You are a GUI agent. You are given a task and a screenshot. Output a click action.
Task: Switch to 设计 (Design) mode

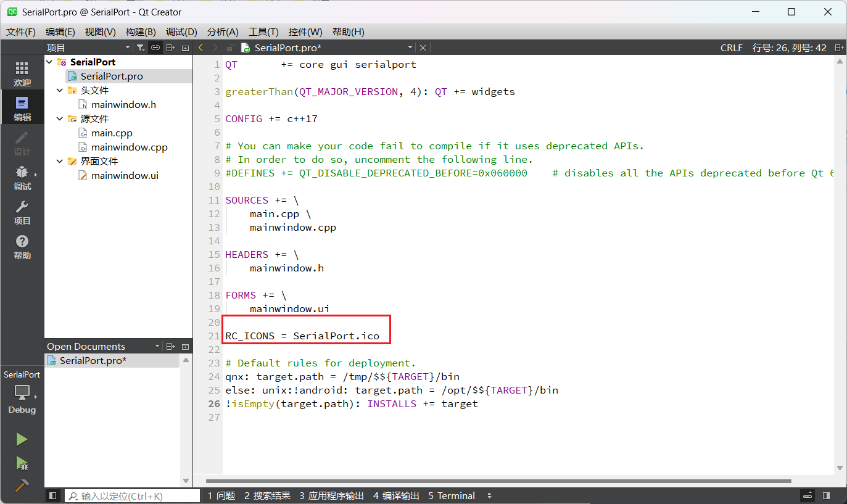click(22, 143)
